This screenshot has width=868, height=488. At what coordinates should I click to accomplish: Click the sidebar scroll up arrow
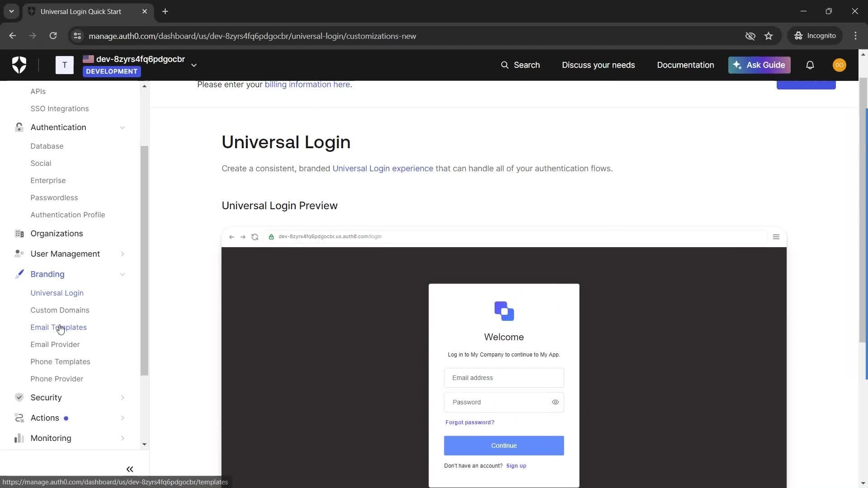[x=144, y=86]
